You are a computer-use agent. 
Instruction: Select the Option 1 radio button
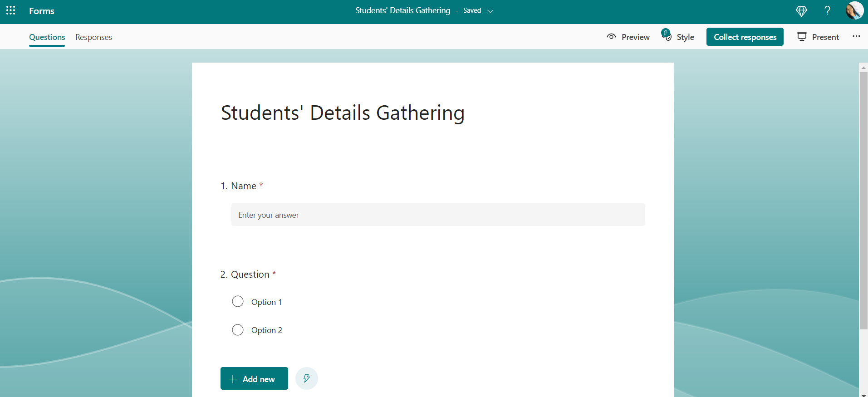[238, 302]
